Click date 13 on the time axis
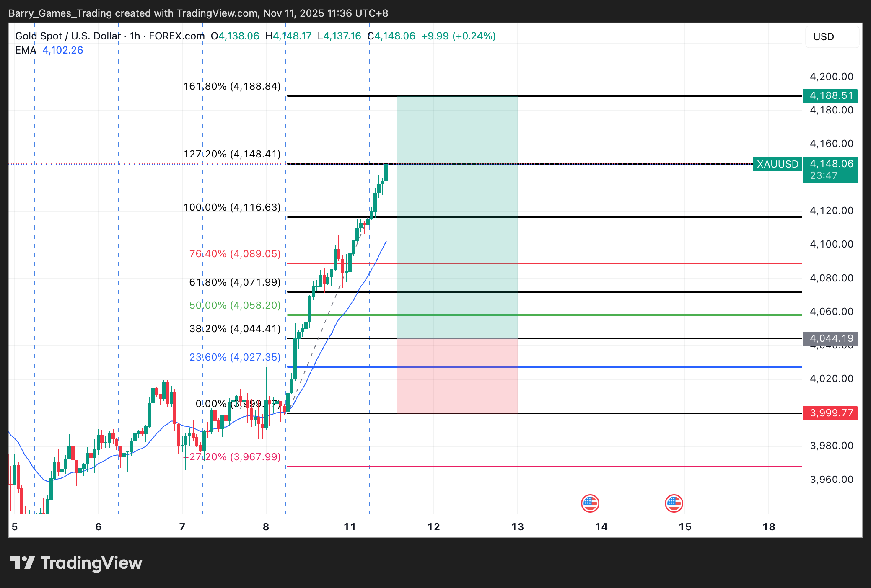The image size is (871, 588). click(517, 527)
